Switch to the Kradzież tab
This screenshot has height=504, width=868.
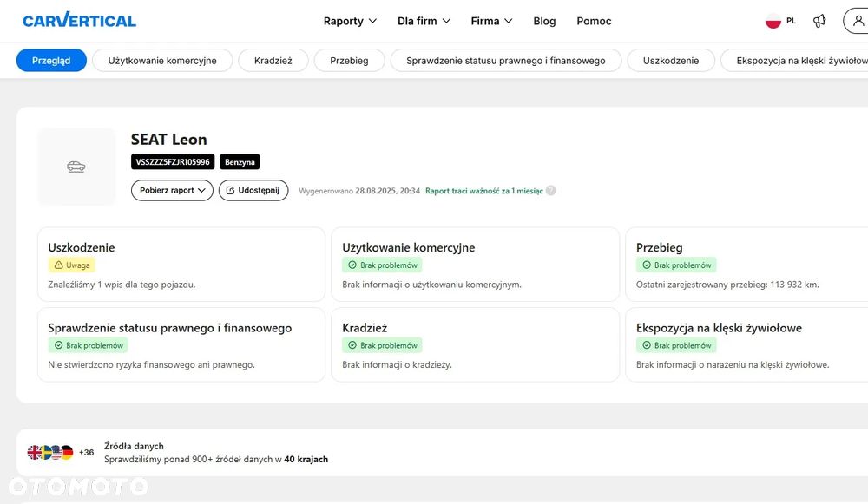pyautogui.click(x=273, y=61)
